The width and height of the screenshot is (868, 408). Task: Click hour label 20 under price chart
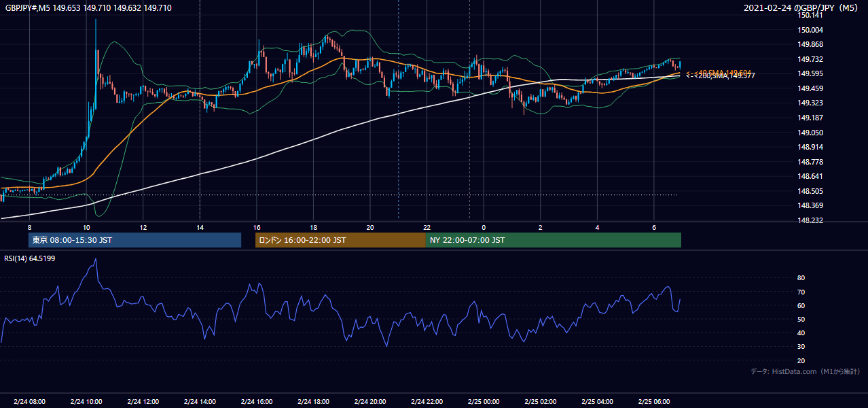click(x=370, y=226)
